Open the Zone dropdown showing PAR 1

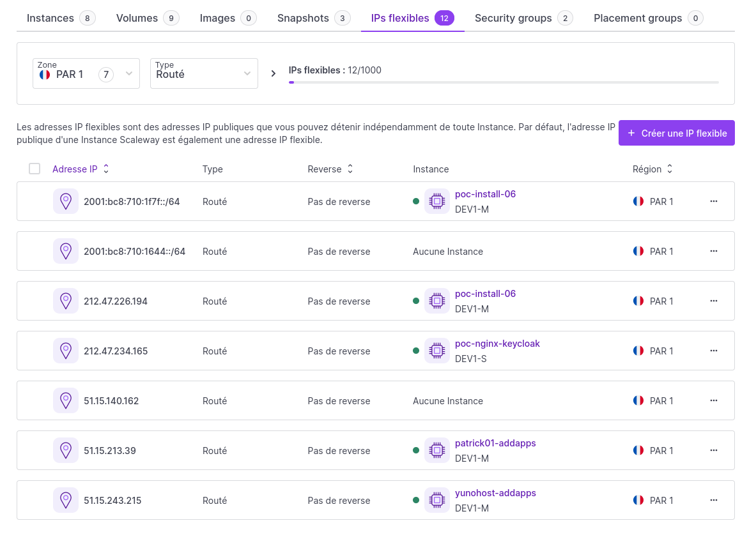click(x=86, y=73)
